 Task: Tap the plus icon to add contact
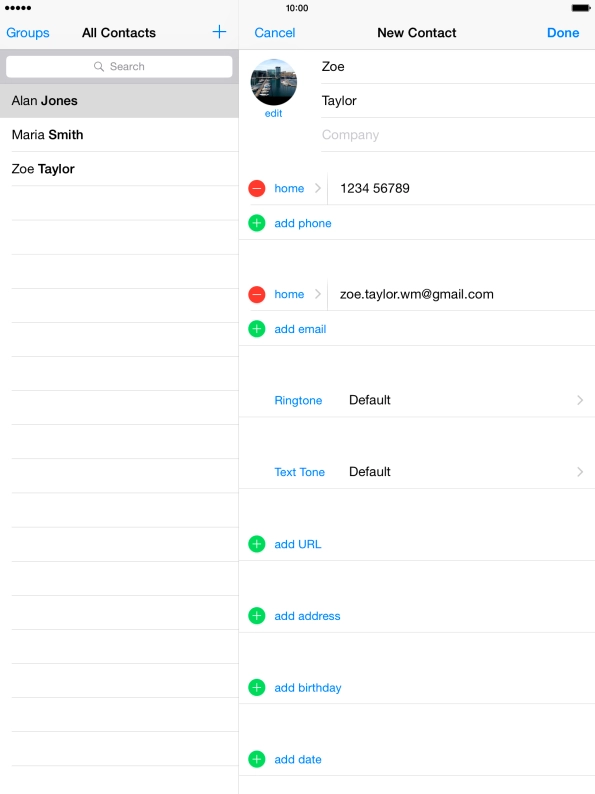point(219,32)
